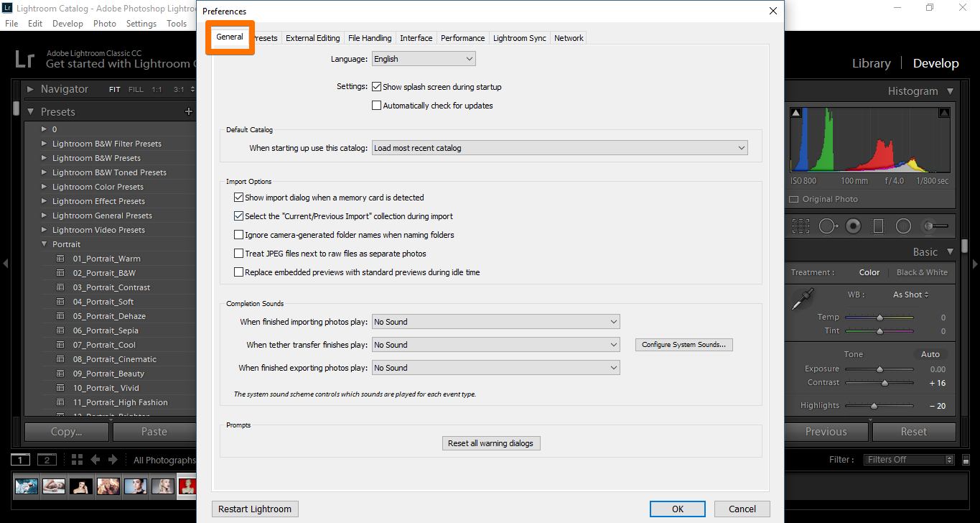Viewport: 980px width, 523px height.
Task: Click the main window display 1 icon
Action: click(x=20, y=460)
